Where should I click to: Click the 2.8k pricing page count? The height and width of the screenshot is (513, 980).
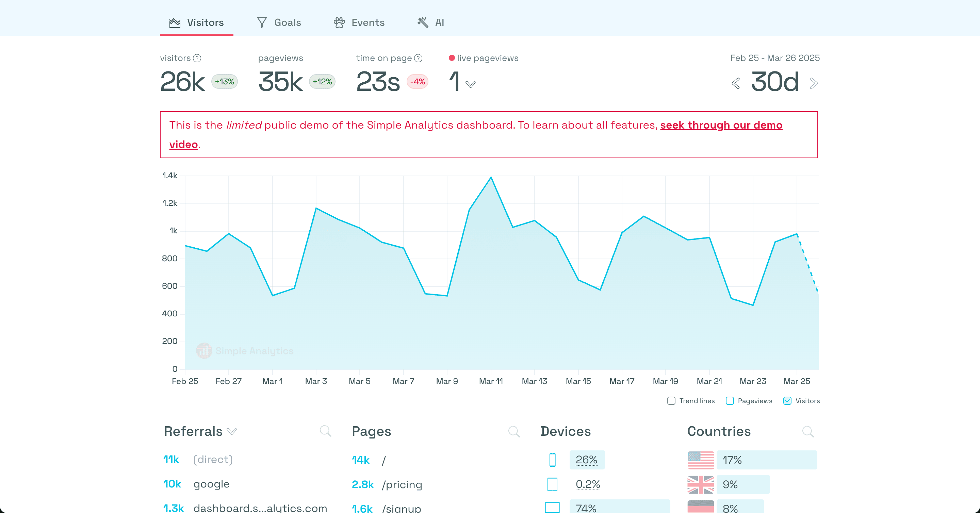(363, 484)
